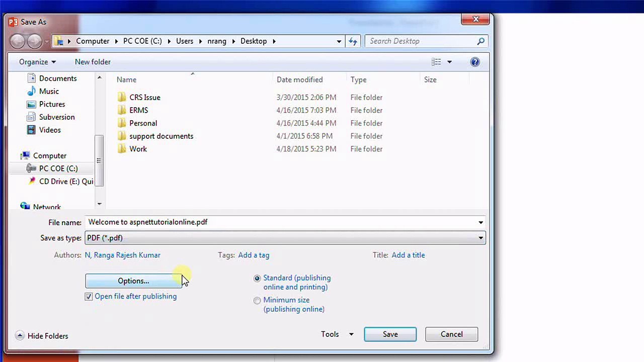Expand the Save as type dropdown
Screen dimensions: 644x362
click(481, 238)
